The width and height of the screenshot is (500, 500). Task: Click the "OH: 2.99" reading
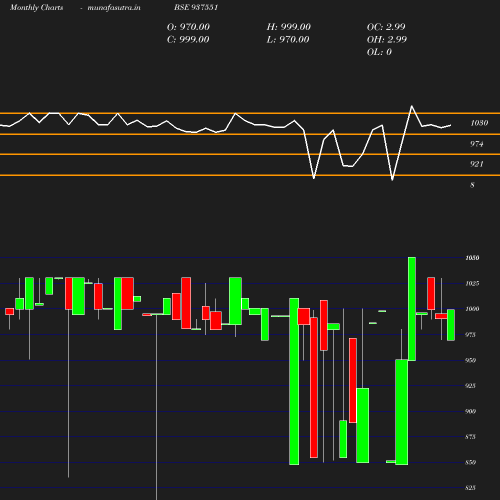point(387,40)
